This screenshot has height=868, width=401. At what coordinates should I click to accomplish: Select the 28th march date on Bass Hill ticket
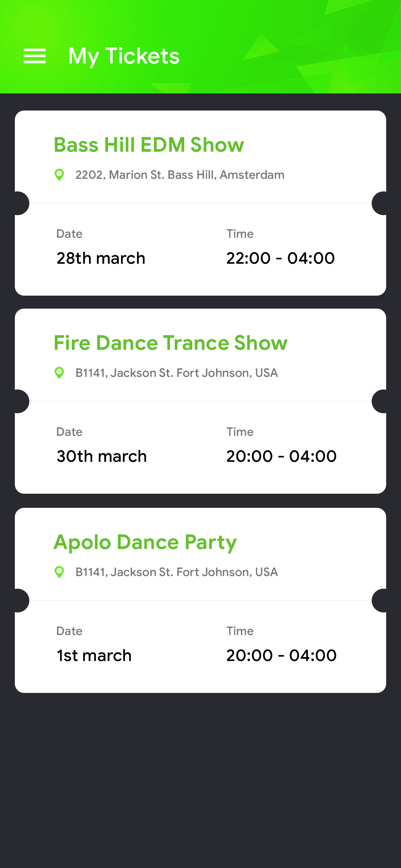[101, 258]
